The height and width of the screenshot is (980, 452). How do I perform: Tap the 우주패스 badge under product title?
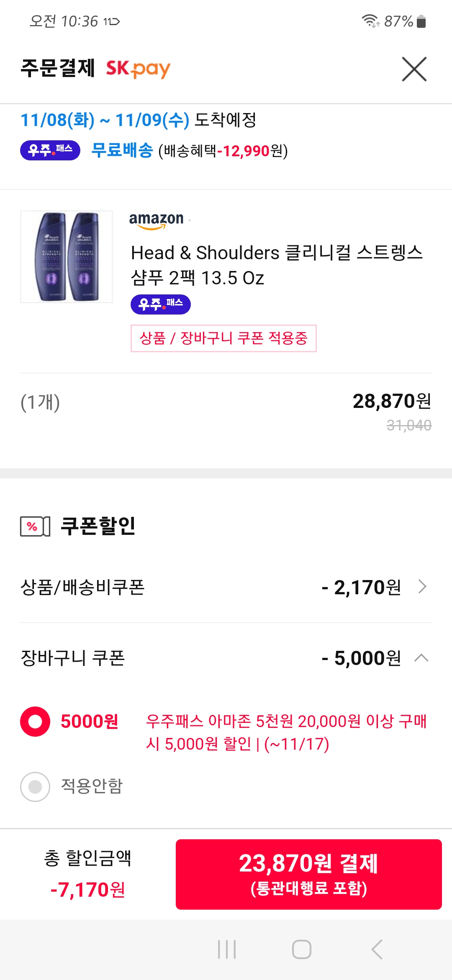coord(161,304)
